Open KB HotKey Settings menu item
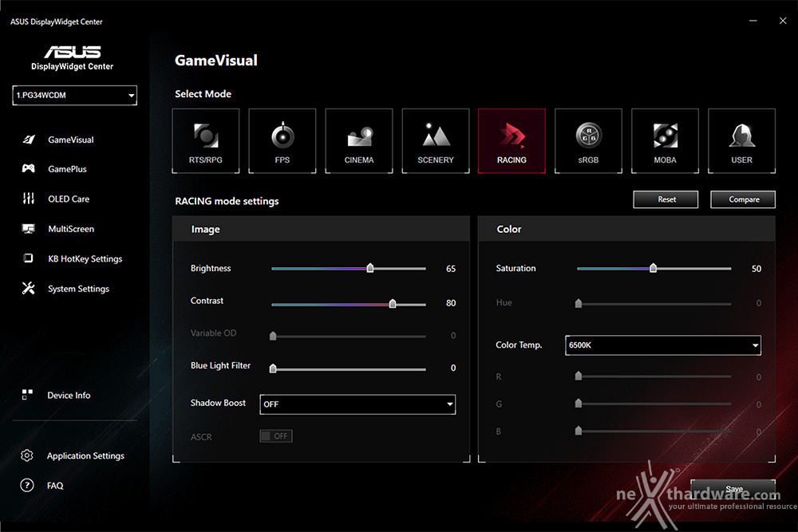This screenshot has width=798, height=532. 85,259
